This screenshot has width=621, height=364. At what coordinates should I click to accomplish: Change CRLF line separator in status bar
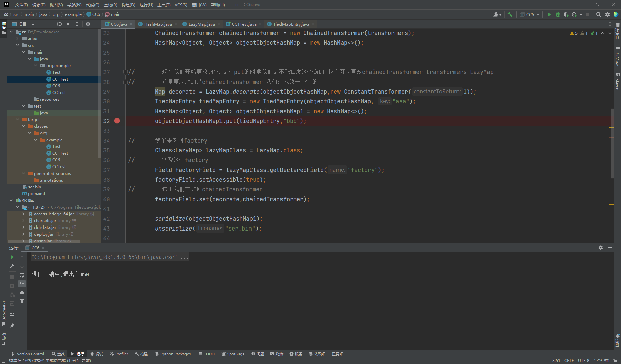[569, 360]
